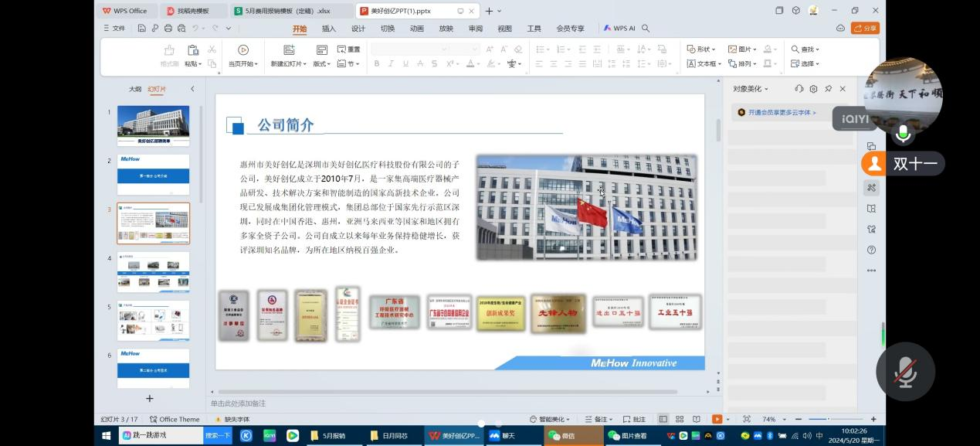This screenshot has width=980, height=446.
Task: Open the 版式 layout dropdown
Action: 322,64
